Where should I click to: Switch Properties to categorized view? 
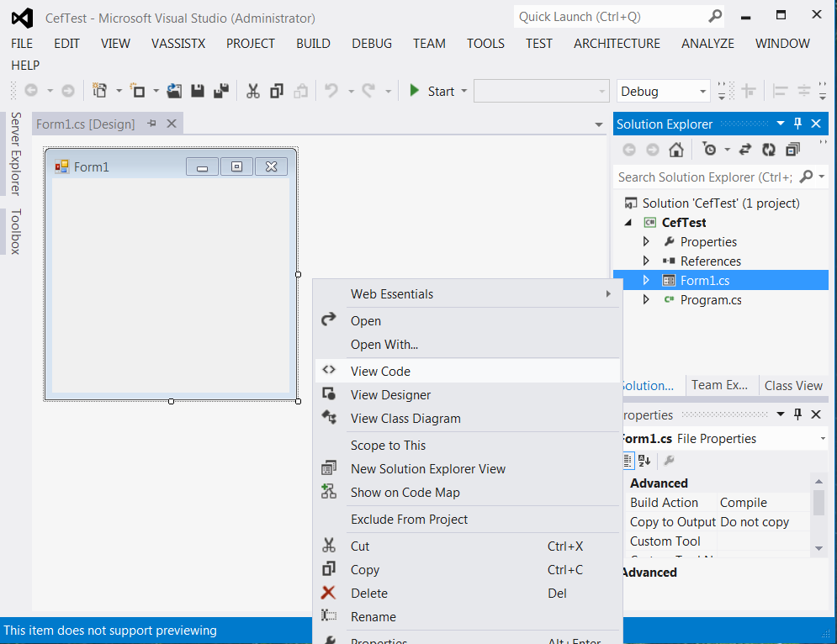click(628, 460)
